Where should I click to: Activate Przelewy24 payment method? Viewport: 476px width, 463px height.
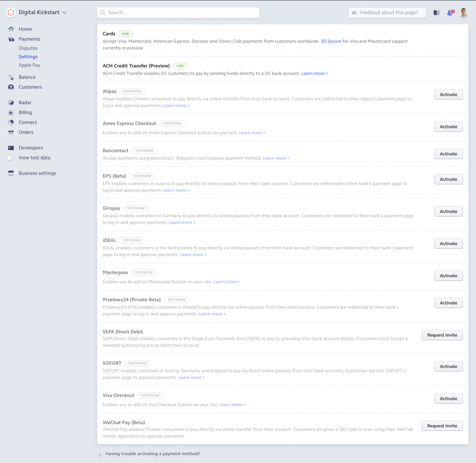[449, 303]
